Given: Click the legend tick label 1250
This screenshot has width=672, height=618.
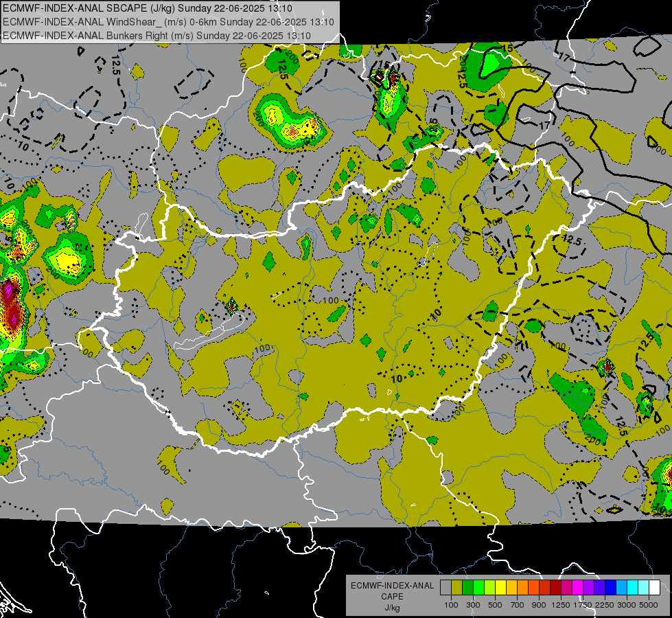Looking at the screenshot, I should point(561,605).
